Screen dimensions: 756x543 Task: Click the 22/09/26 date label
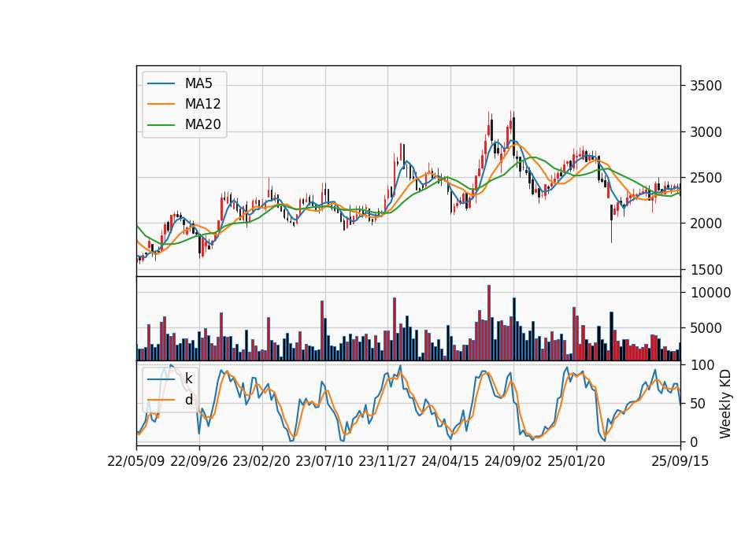coord(199,461)
